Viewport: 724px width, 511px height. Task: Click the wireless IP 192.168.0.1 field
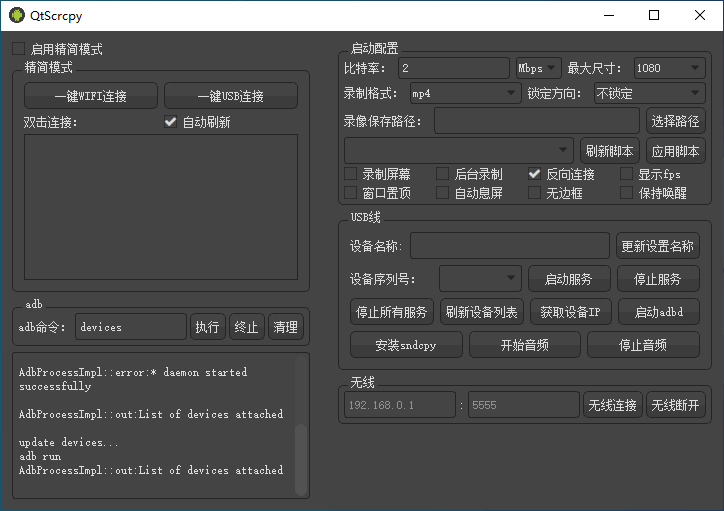399,405
